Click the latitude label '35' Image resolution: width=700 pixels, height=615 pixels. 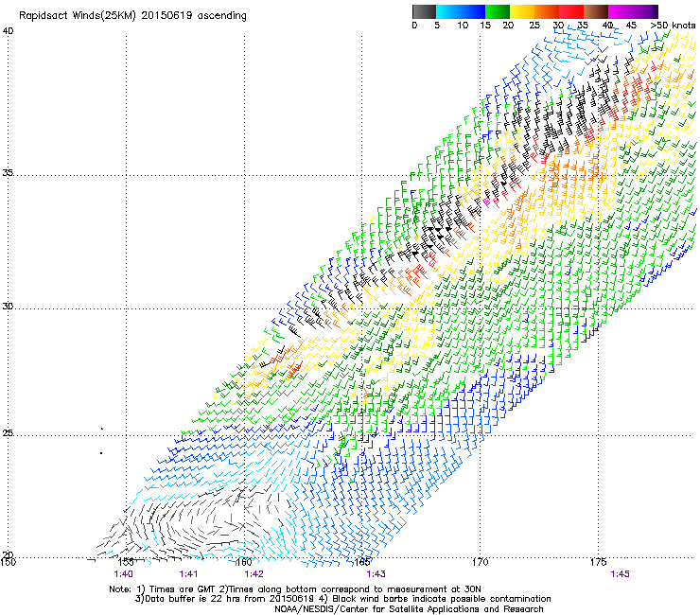pos(8,173)
